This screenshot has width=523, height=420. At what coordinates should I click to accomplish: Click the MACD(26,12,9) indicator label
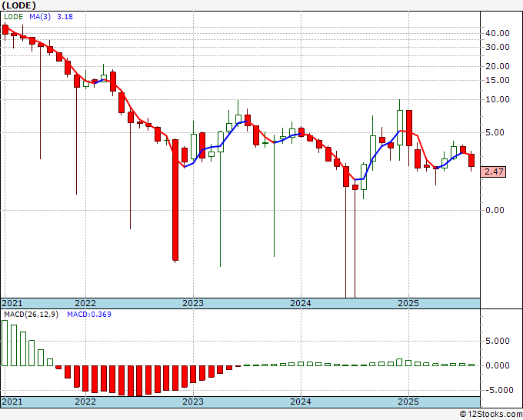pyautogui.click(x=31, y=315)
